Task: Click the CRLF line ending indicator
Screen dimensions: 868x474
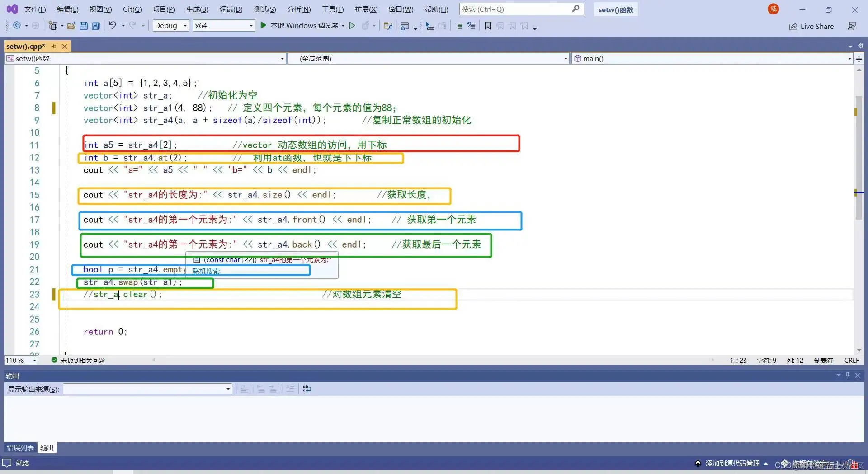Action: point(851,360)
